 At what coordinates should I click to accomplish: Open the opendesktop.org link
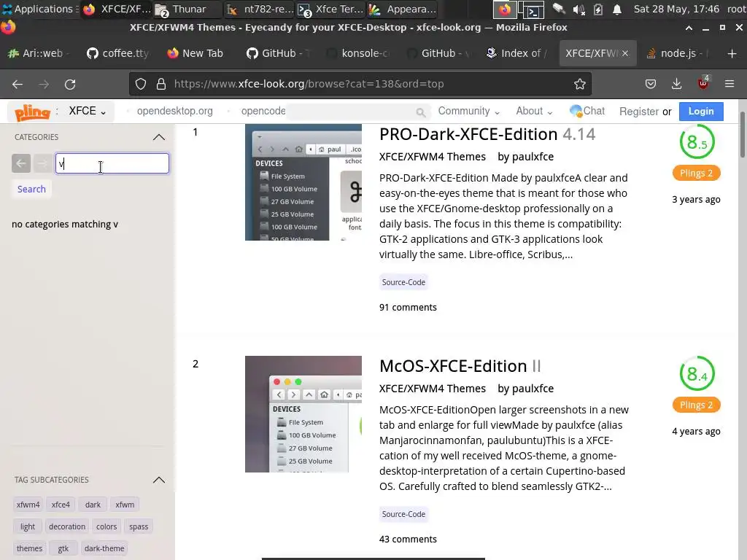tap(175, 111)
